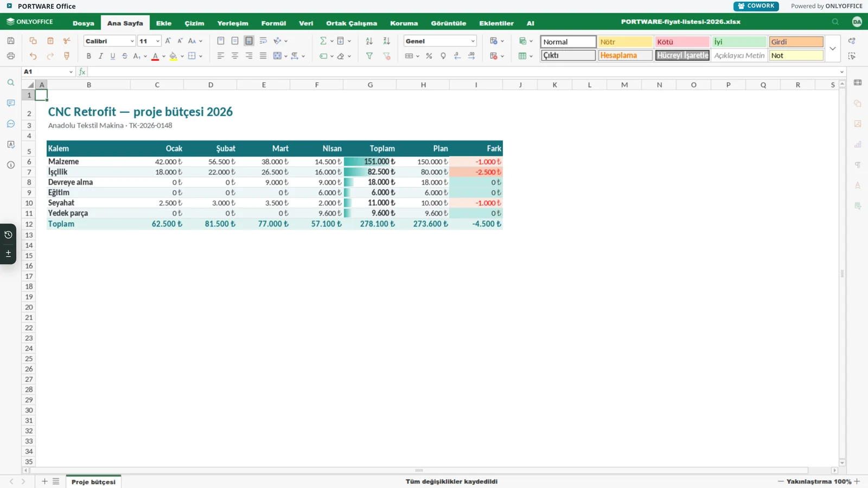This screenshot has height=488, width=868.
Task: Open the Calibri font name dropdown
Action: 132,41
